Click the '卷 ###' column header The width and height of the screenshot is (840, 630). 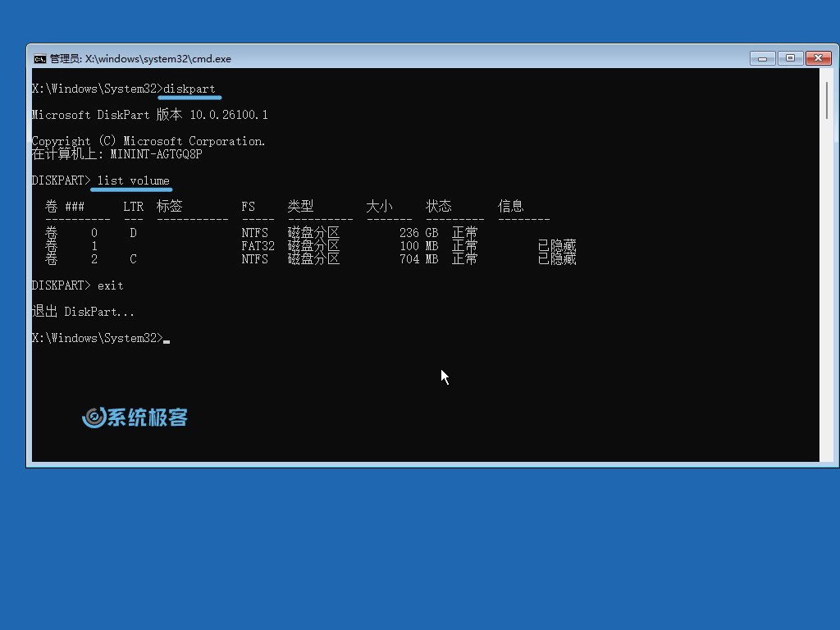coord(65,206)
